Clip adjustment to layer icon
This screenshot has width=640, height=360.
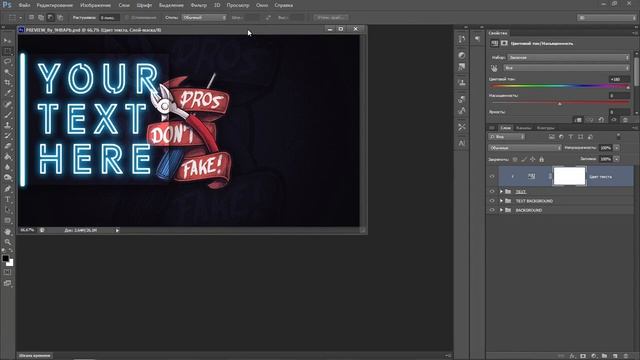click(x=578, y=120)
